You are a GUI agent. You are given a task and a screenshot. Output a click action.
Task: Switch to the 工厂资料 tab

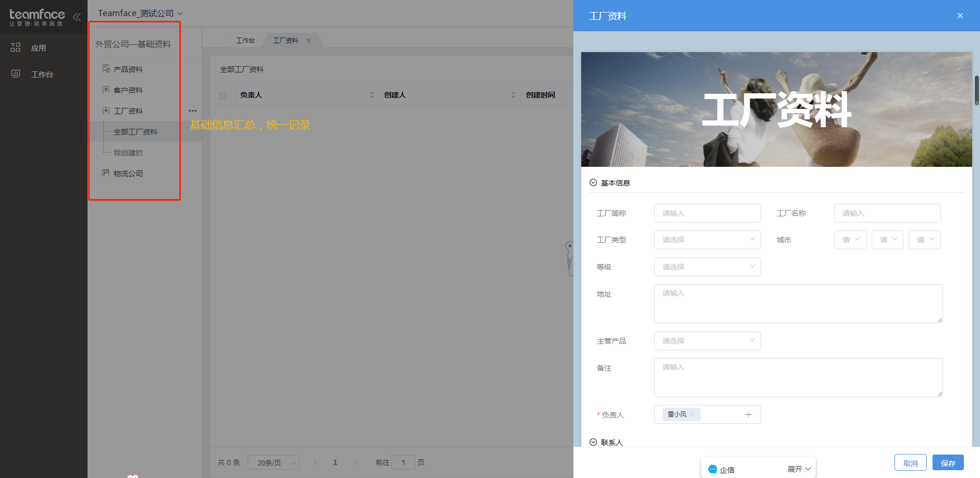[286, 40]
